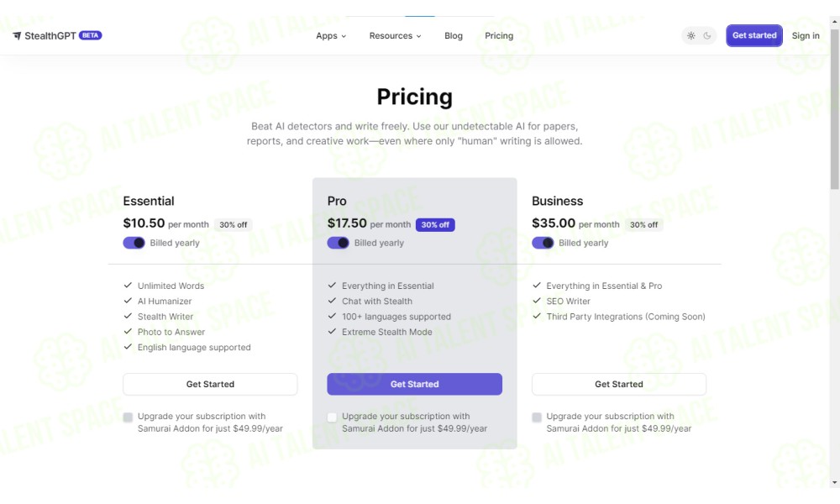
Task: Expand the Resources dropdown menu
Action: (395, 36)
